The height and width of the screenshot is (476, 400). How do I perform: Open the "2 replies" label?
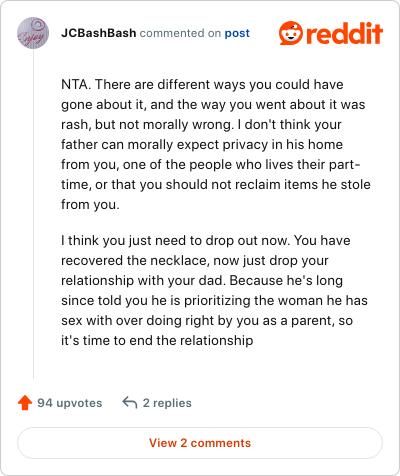coord(167,403)
